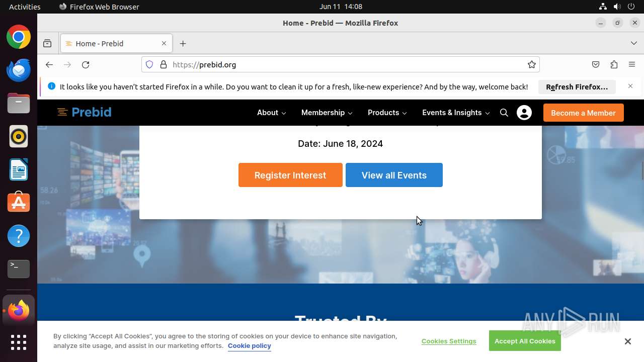
Task: Open the Help icon in dock
Action: point(19,236)
